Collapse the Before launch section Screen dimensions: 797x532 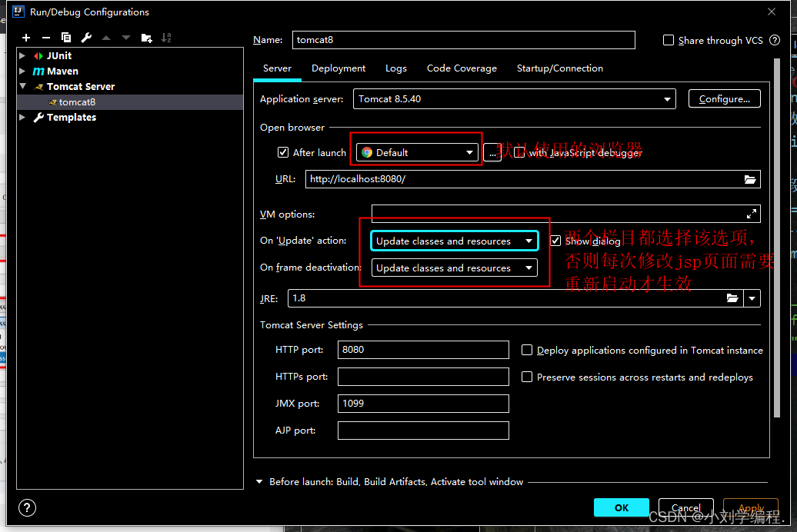[259, 482]
